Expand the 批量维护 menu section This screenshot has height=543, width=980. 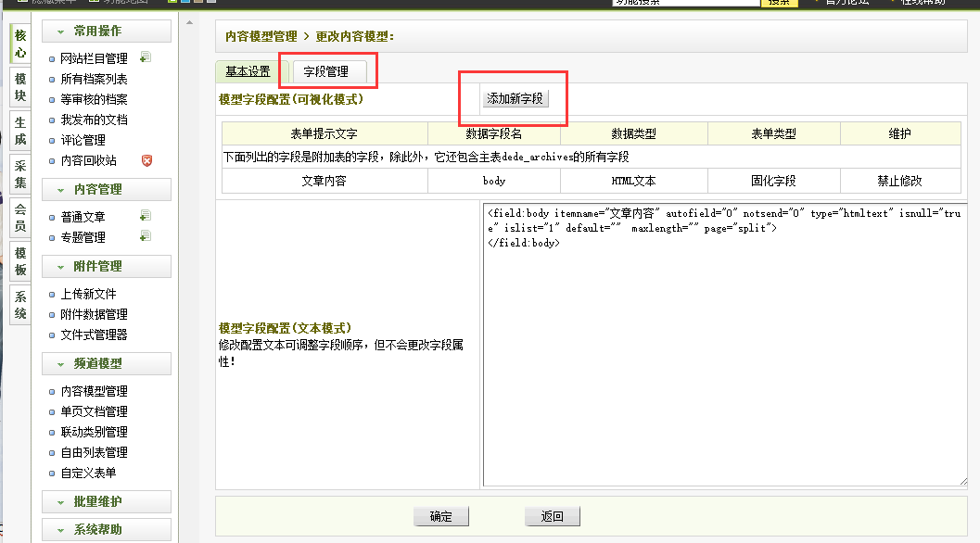click(x=107, y=501)
